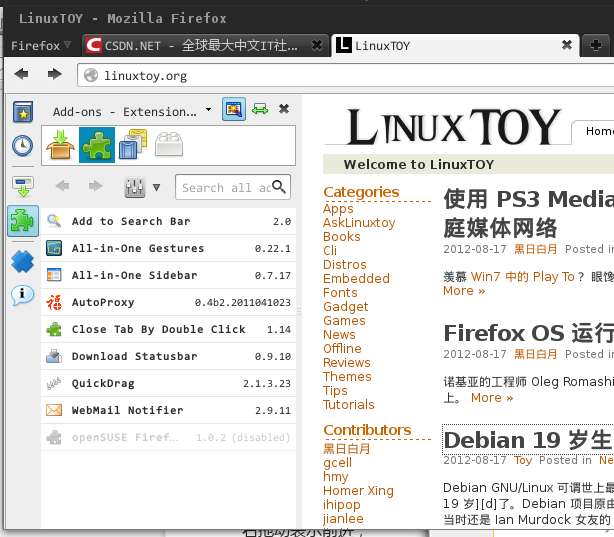The image size is (614, 537).
Task: Open the Tips category link
Action: (x=335, y=391)
